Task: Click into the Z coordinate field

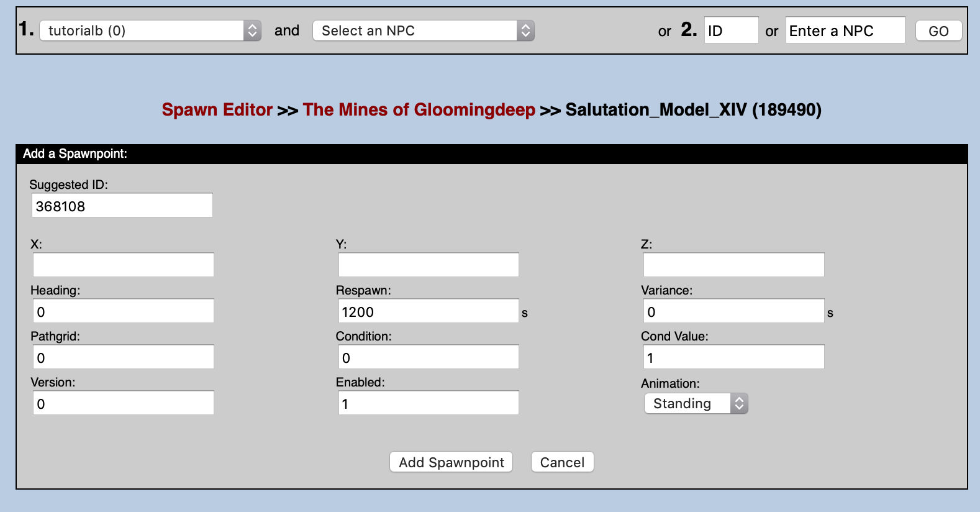Action: click(x=733, y=265)
